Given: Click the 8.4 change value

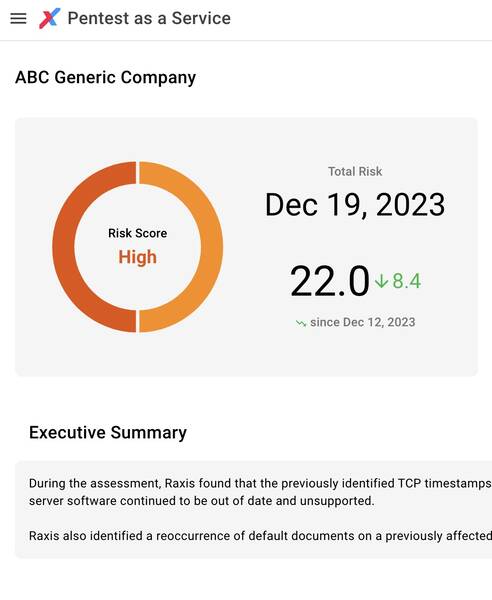Looking at the screenshot, I should [x=407, y=281].
